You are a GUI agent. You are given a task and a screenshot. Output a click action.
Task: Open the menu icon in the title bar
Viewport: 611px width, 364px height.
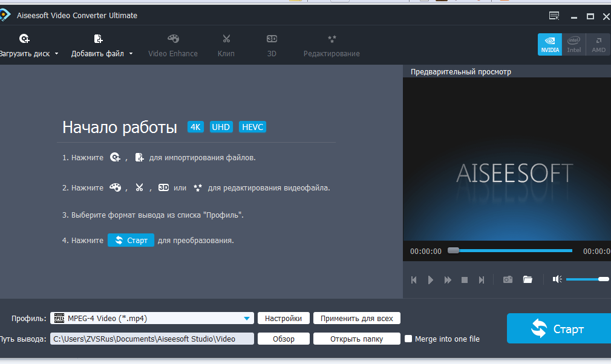[x=554, y=16]
